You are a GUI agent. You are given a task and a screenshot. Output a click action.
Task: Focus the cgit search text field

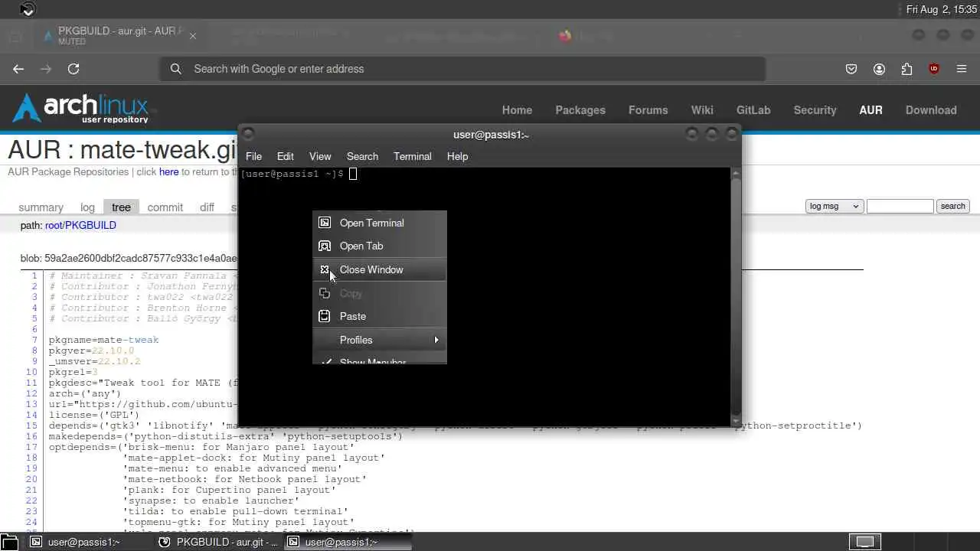(900, 206)
